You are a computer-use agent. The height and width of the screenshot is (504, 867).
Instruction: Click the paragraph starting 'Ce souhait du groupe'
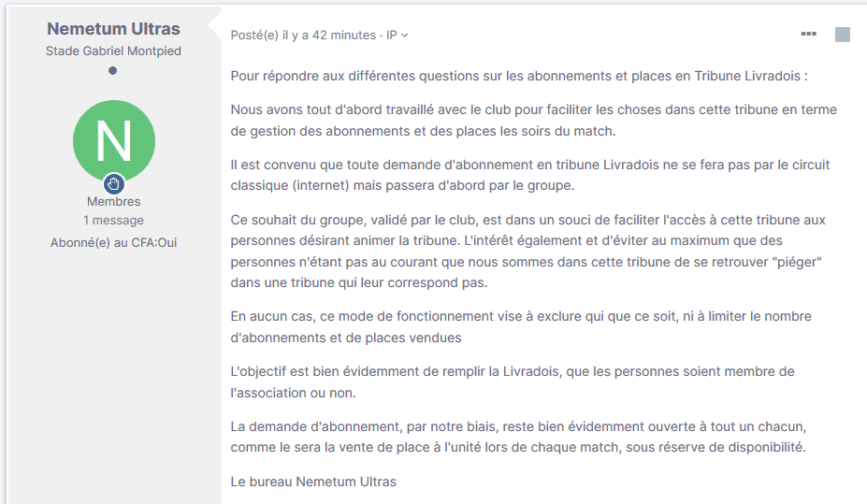528,251
